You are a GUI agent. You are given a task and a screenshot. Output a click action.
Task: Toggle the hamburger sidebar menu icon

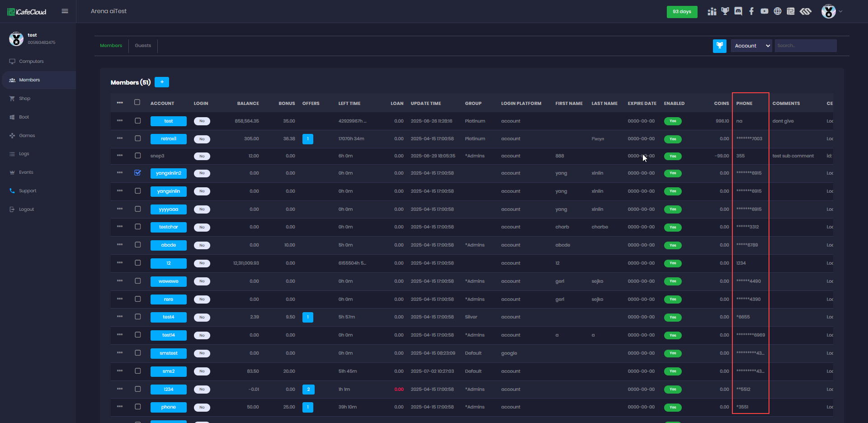pos(65,11)
